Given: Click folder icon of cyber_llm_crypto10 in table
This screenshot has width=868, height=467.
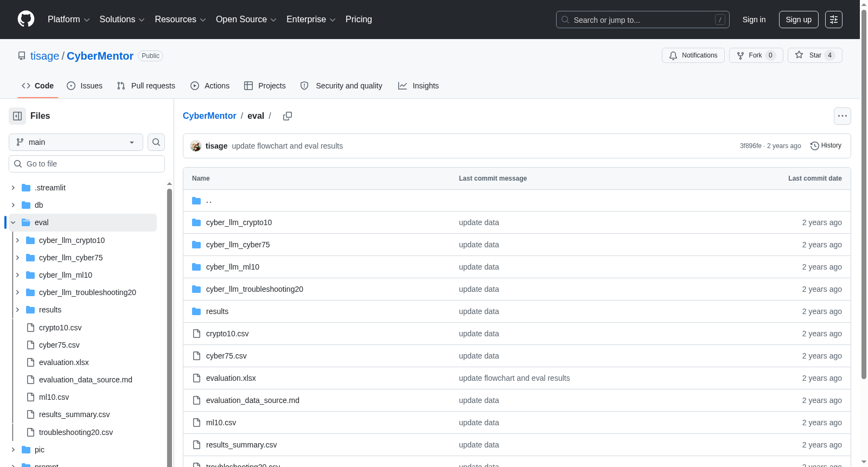Looking at the screenshot, I should pyautogui.click(x=196, y=222).
